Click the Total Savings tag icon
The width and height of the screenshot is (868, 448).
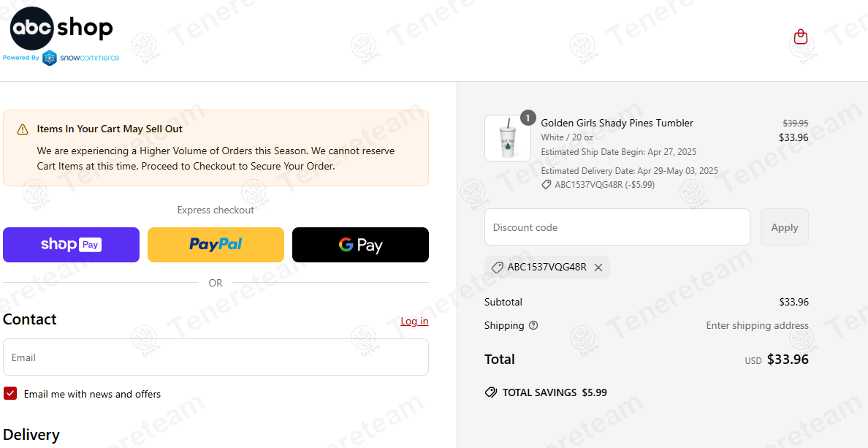[x=491, y=392]
